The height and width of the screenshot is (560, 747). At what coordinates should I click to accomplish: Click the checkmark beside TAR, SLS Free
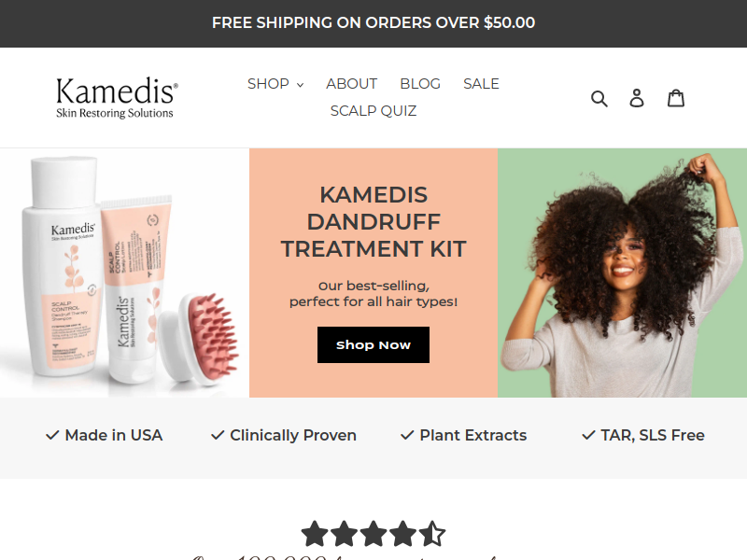(x=589, y=435)
